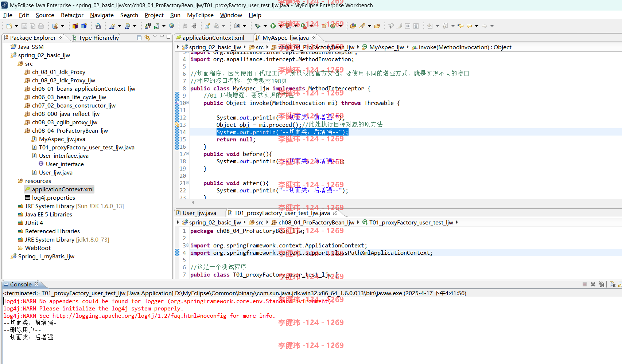Click the New file toolbar icon
This screenshot has height=364, width=622.
(9, 26)
